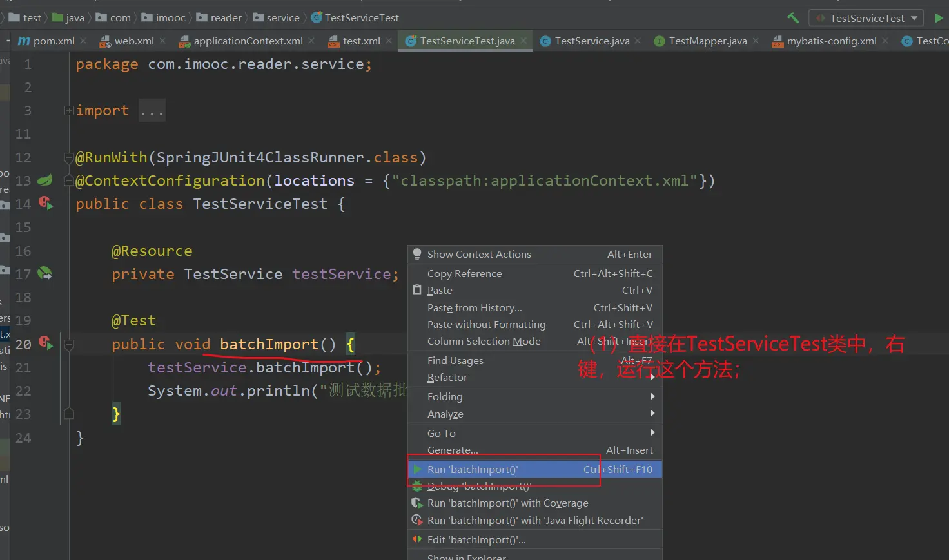Image resolution: width=949 pixels, height=560 pixels.
Task: Click the Spring bean leaf gutter icon
Action: pyautogui.click(x=44, y=180)
